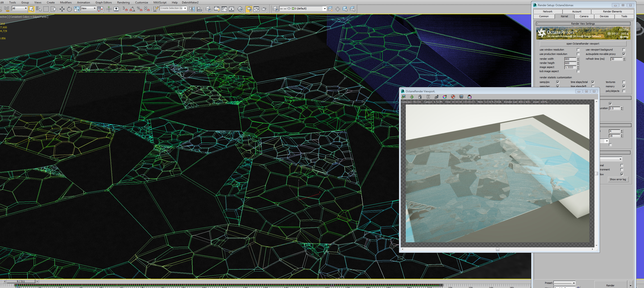Toggle Angle Snap in main toolbar

pyautogui.click(x=132, y=9)
